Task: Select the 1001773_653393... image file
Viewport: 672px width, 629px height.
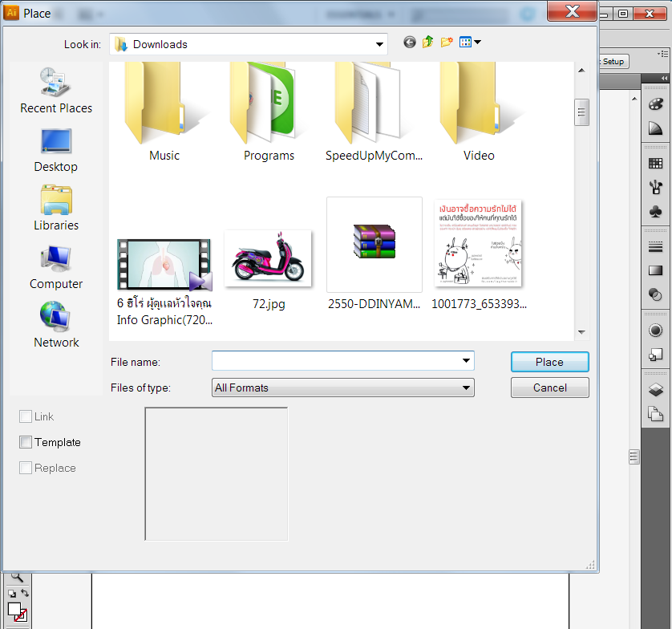Action: point(479,254)
